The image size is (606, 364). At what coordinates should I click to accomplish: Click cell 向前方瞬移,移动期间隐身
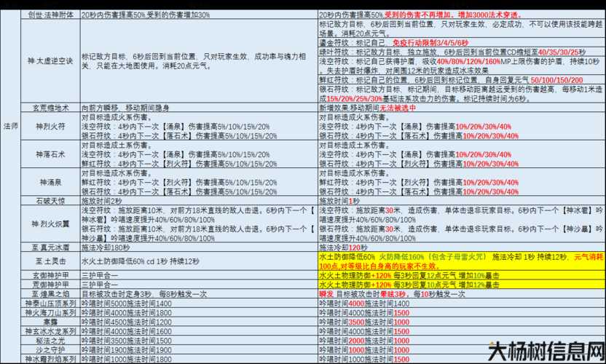tap(199, 108)
